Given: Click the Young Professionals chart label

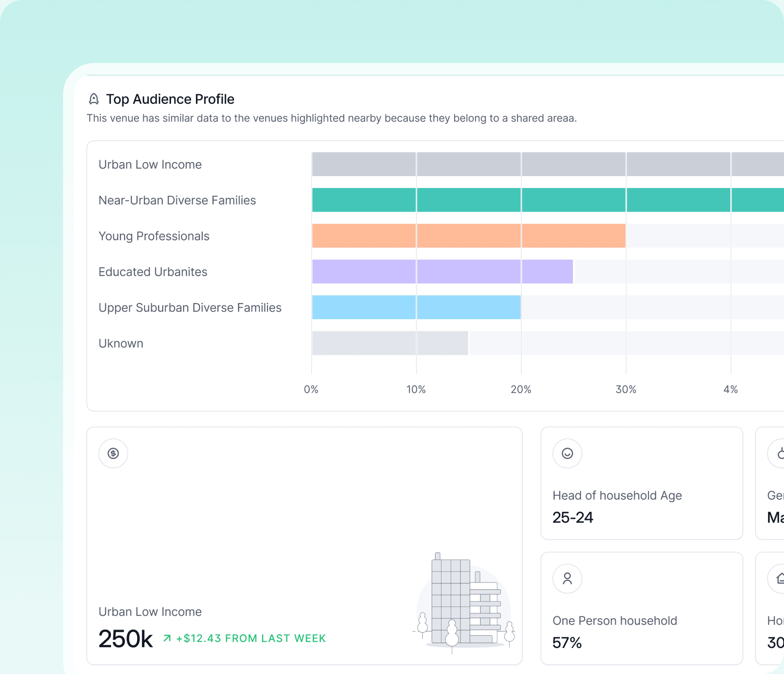Looking at the screenshot, I should click(154, 236).
